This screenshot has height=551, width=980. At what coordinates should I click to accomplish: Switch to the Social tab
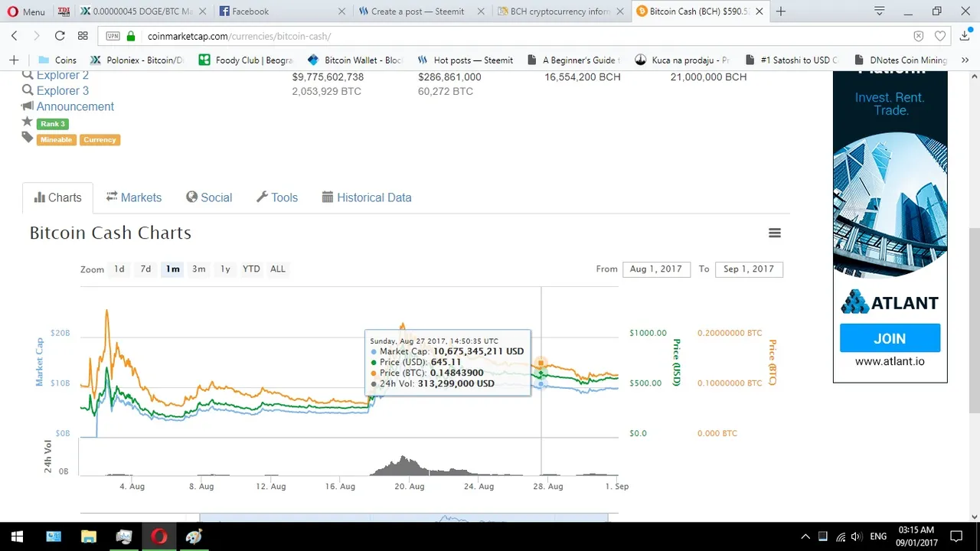(209, 197)
